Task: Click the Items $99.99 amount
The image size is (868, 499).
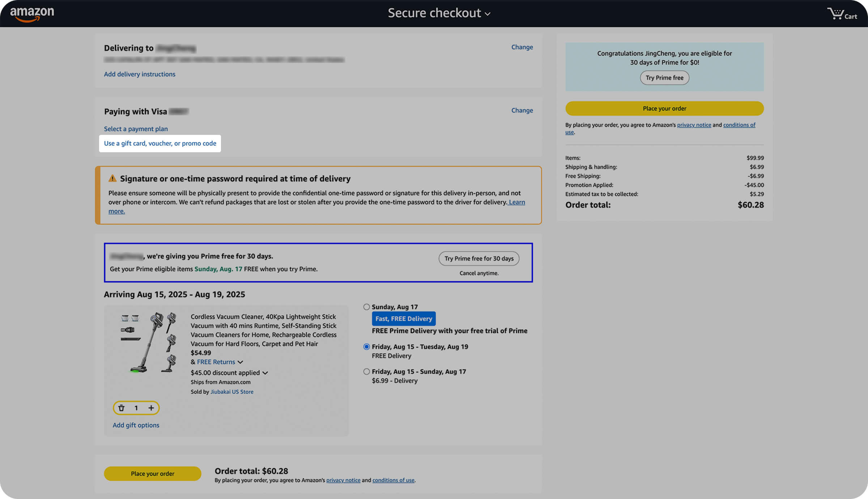Action: [755, 158]
